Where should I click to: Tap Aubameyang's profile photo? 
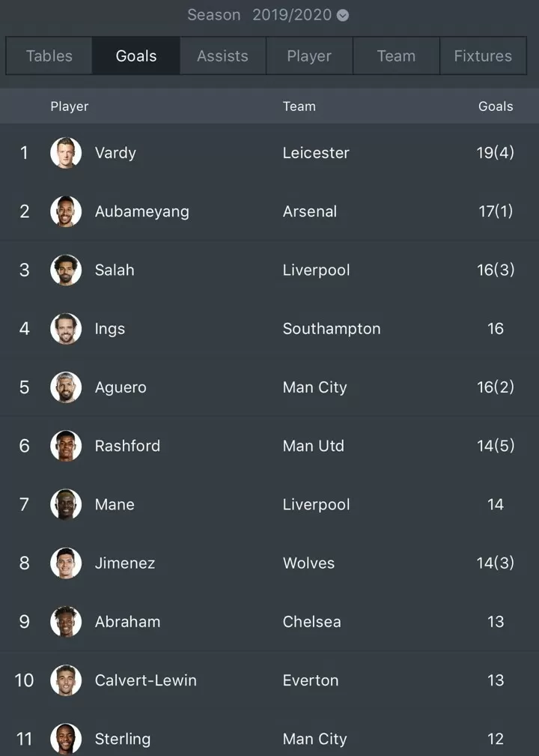[x=66, y=211]
